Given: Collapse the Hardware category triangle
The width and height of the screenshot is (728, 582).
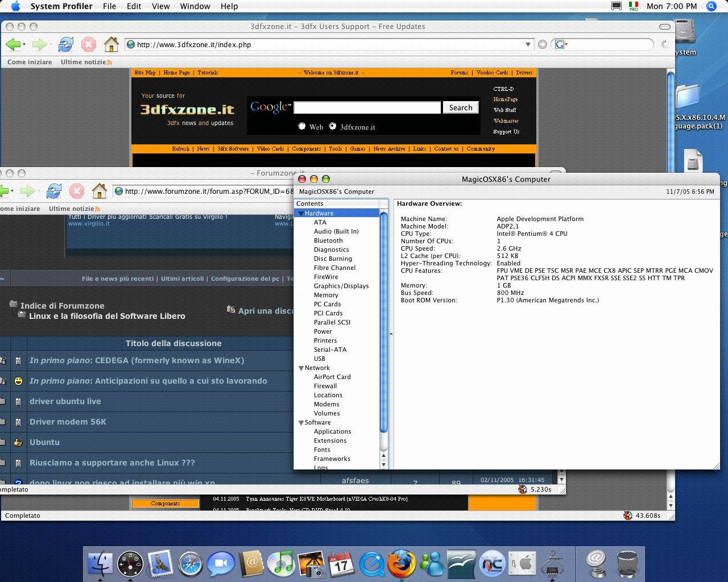Looking at the screenshot, I should pos(301,214).
